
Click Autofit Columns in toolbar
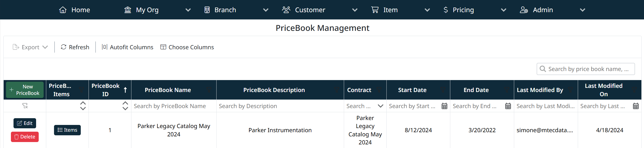tap(128, 47)
